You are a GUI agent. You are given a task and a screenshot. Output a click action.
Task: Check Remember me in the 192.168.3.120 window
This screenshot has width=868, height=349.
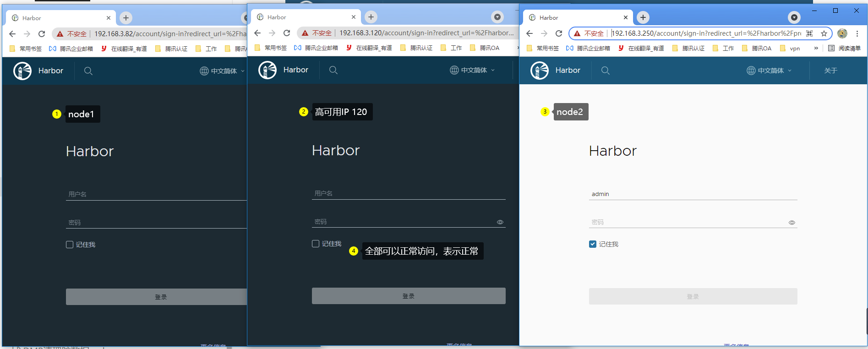[x=316, y=244]
